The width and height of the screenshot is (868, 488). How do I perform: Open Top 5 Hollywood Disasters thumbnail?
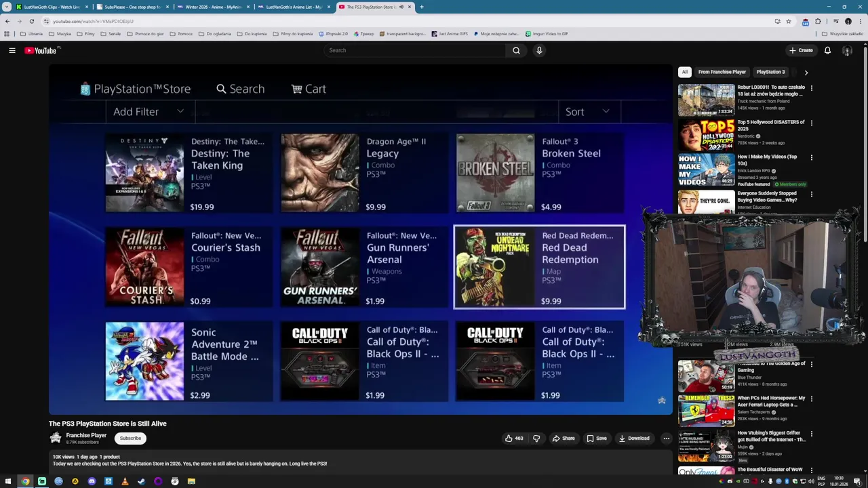pos(706,135)
